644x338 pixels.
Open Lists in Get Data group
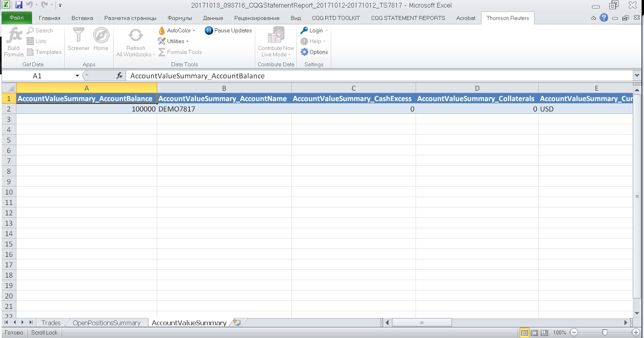tap(36, 41)
